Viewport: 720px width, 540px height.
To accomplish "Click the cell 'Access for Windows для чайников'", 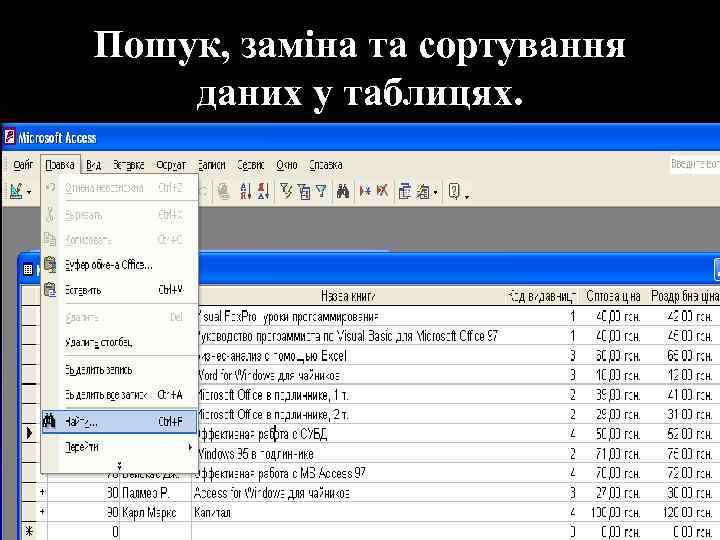I will click(x=349, y=493).
